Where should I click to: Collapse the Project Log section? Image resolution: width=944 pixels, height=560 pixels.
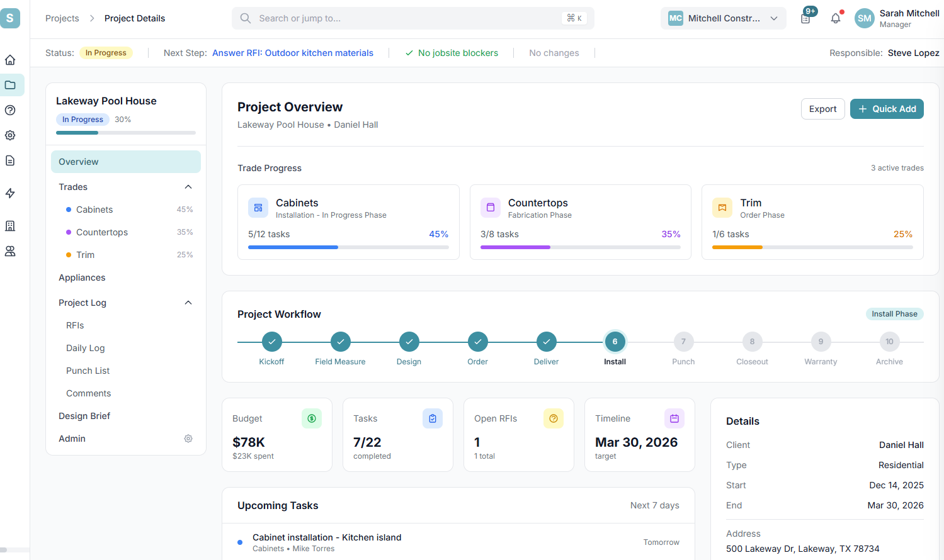click(188, 303)
